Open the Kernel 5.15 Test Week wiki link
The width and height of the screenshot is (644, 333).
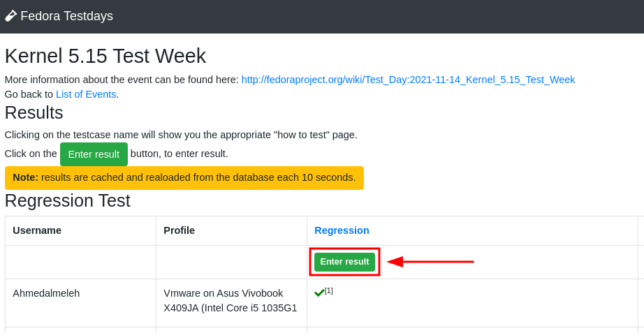coord(408,80)
